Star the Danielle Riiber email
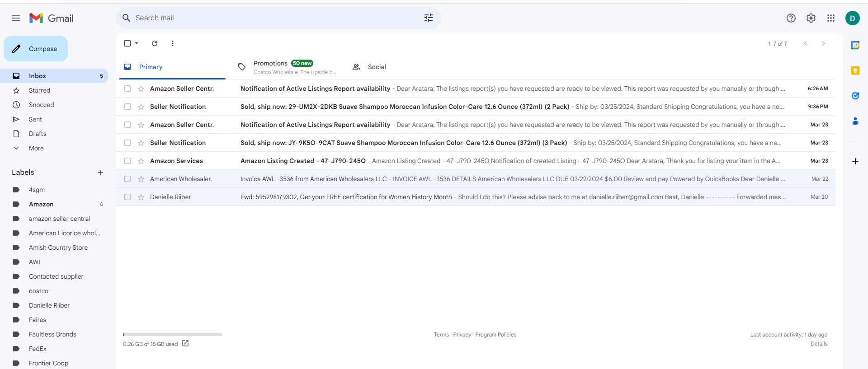 pyautogui.click(x=141, y=197)
